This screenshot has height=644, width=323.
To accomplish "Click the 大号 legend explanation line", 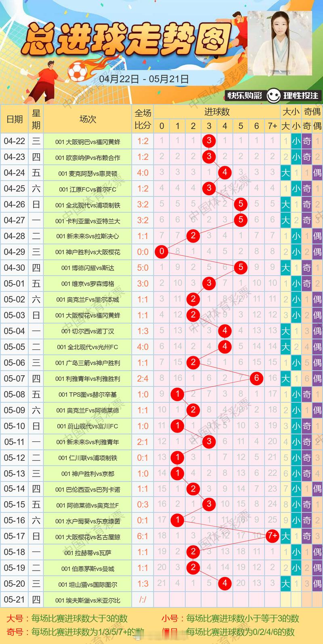I will pos(67,618).
